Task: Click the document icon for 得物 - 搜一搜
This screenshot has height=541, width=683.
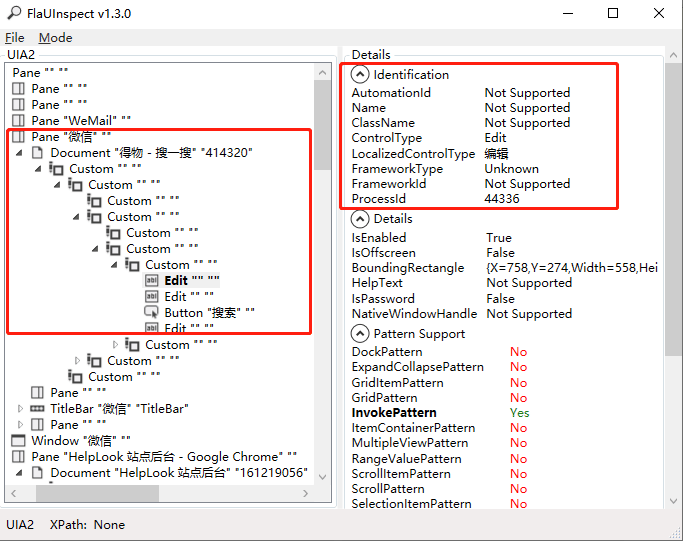Action: pos(37,152)
